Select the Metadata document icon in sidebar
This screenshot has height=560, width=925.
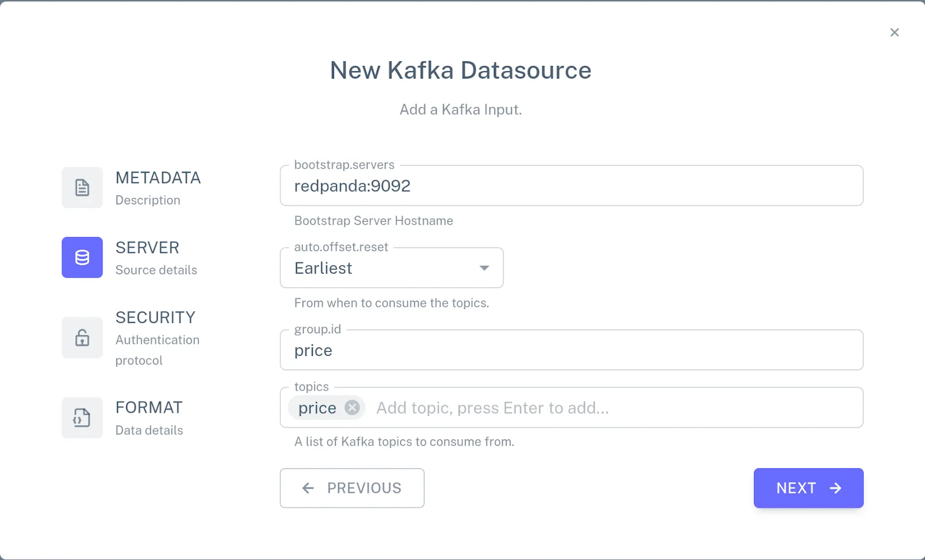(x=82, y=187)
